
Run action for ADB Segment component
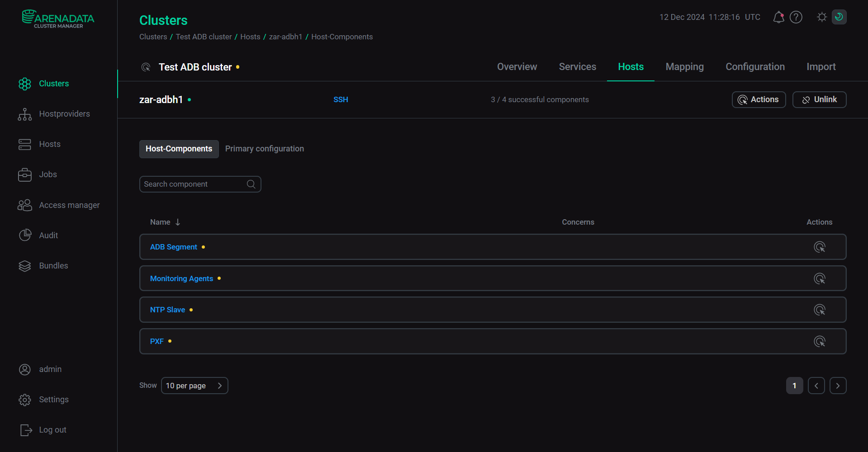(x=820, y=247)
